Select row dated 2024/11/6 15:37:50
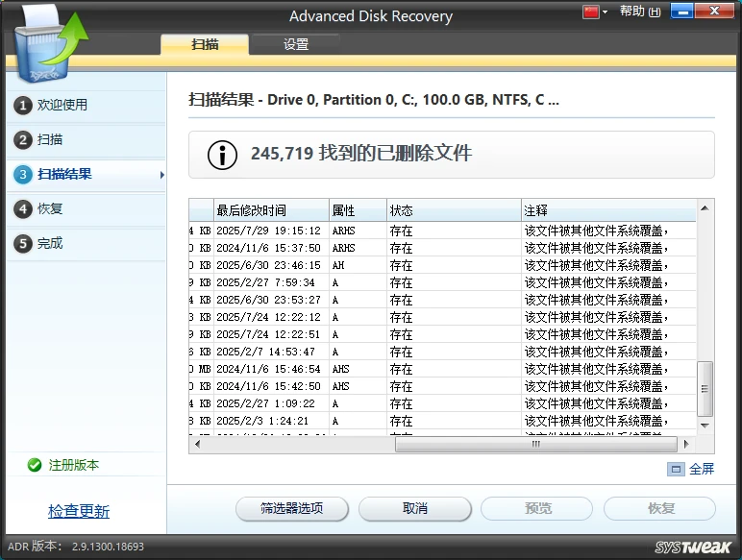Image resolution: width=742 pixels, height=560 pixels. pyautogui.click(x=442, y=248)
